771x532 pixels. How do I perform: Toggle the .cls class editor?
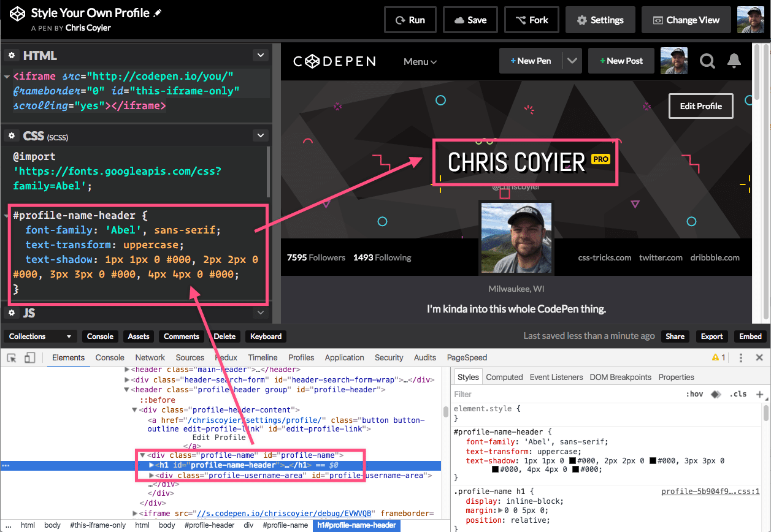click(x=737, y=394)
